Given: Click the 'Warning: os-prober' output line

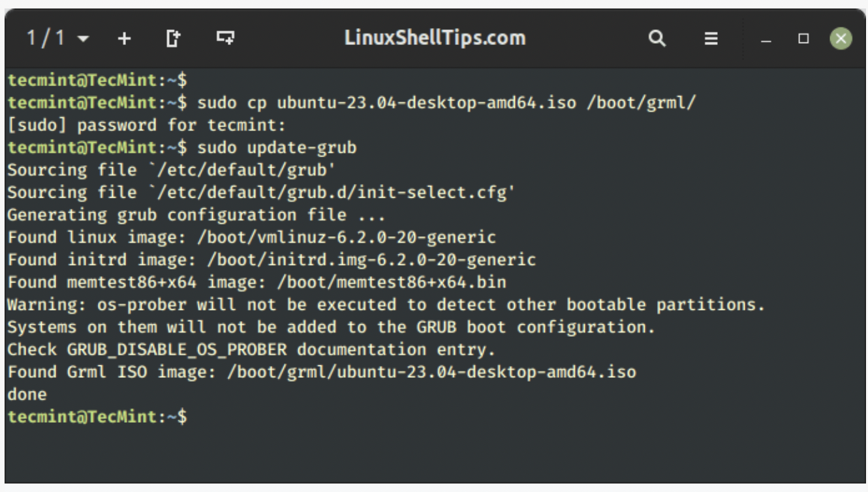Looking at the screenshot, I should (386, 305).
